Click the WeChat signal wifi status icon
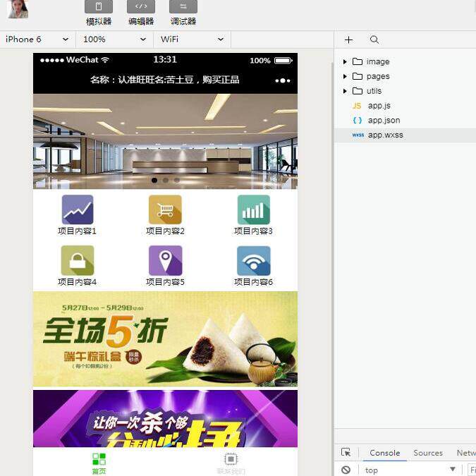Screen dimensions: 476x476 [x=105, y=60]
